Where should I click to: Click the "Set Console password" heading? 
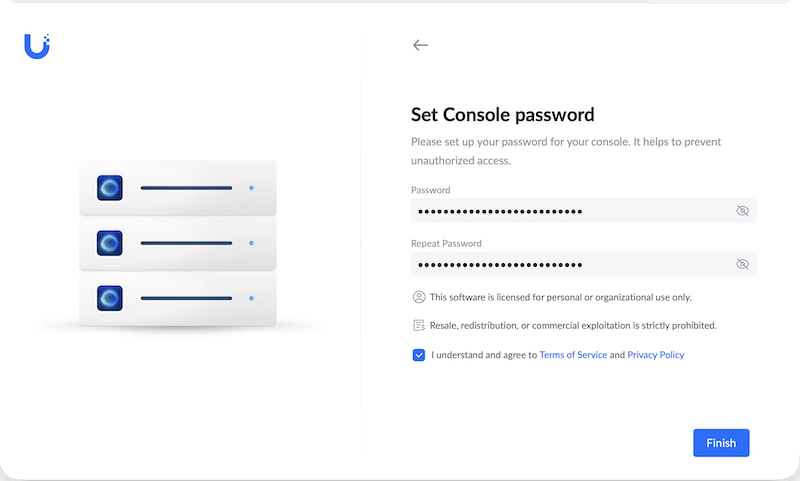(503, 115)
